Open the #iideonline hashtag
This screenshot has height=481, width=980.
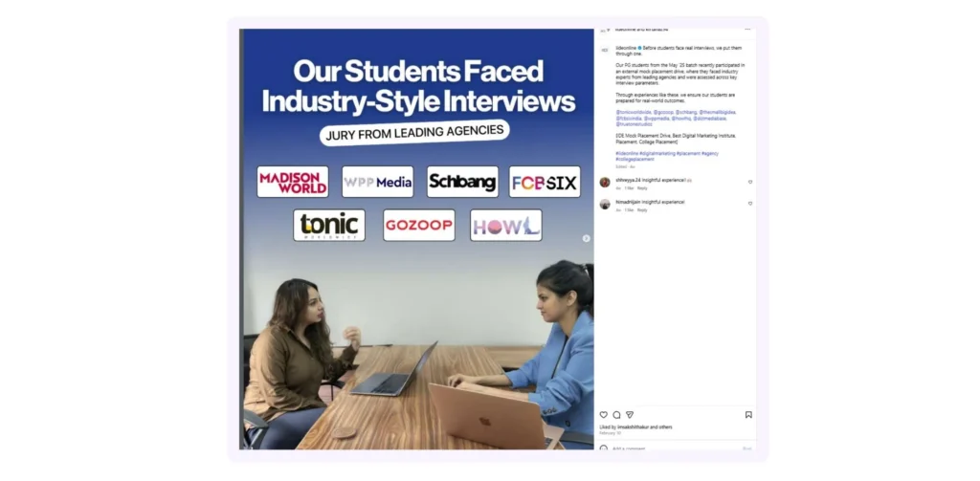coord(627,153)
